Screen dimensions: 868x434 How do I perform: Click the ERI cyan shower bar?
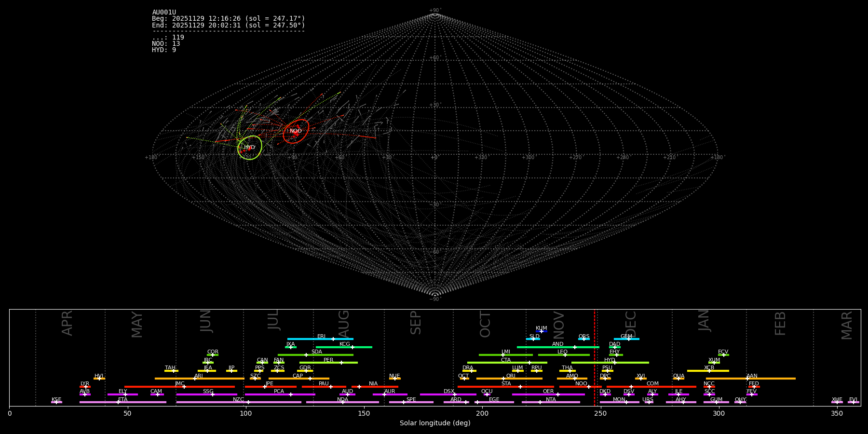click(x=320, y=339)
